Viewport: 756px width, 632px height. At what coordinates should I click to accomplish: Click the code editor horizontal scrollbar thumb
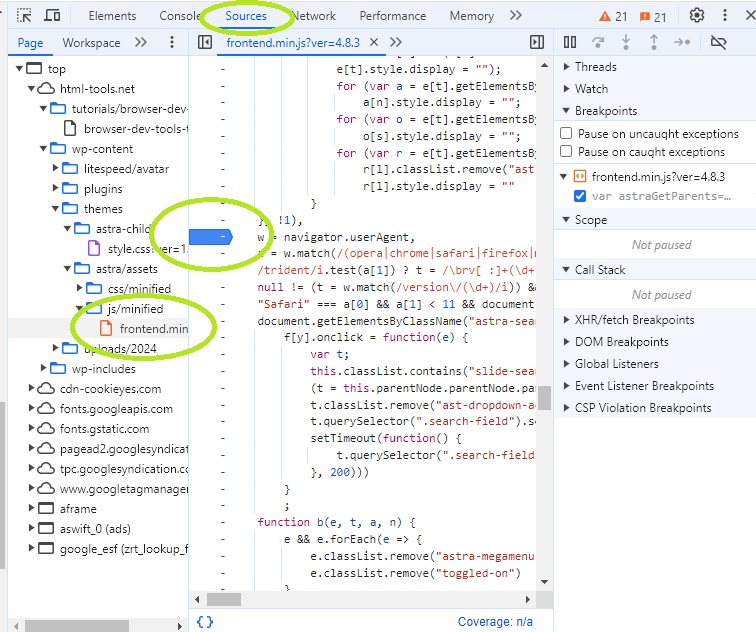point(224,600)
